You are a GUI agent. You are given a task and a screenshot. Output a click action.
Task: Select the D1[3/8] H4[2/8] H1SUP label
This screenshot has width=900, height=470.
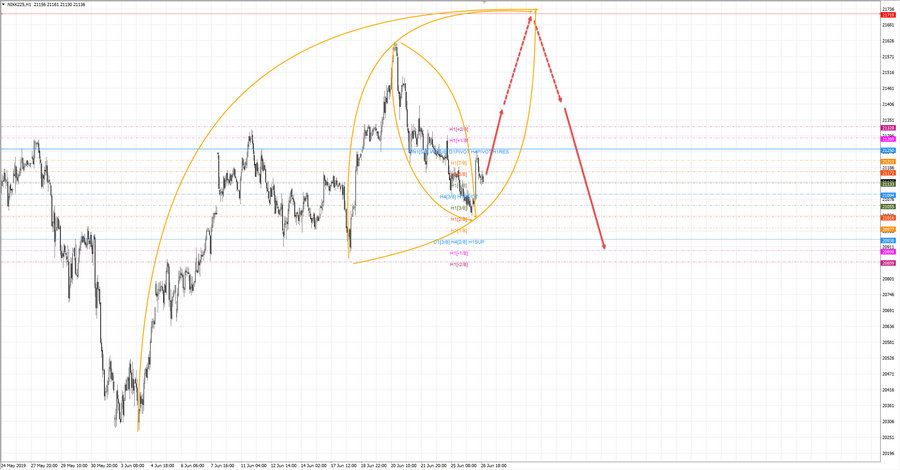[459, 242]
